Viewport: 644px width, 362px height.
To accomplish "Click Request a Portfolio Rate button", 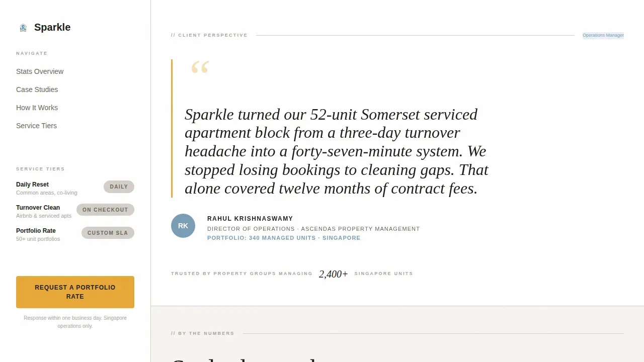I will coord(75,292).
